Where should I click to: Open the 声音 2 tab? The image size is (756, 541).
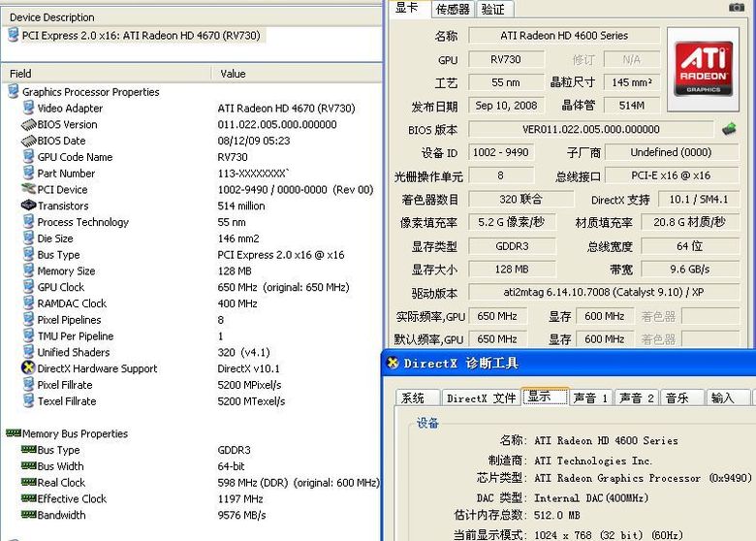(x=638, y=398)
